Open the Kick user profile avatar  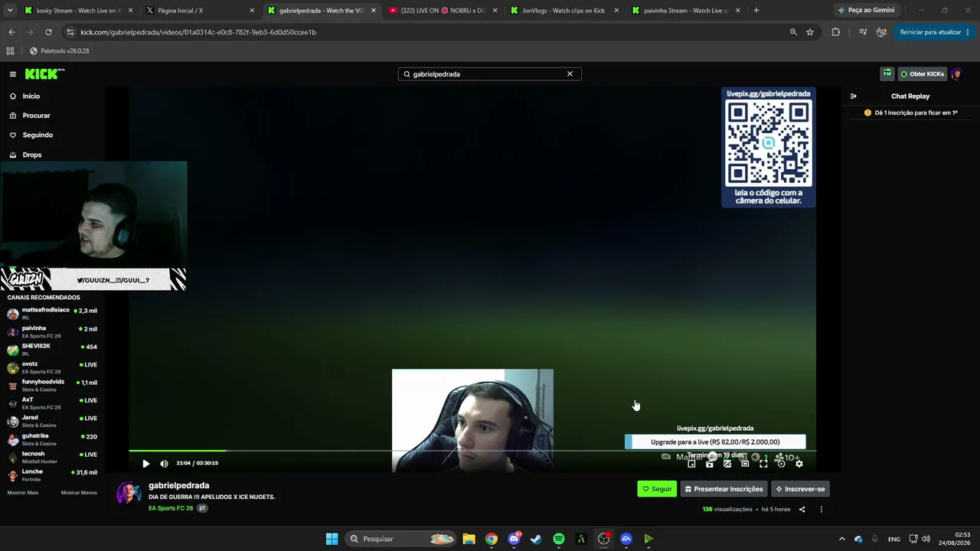pyautogui.click(x=956, y=74)
